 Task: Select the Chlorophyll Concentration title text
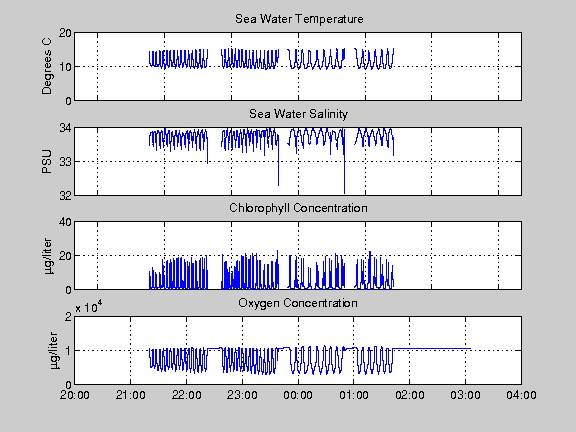[298, 208]
